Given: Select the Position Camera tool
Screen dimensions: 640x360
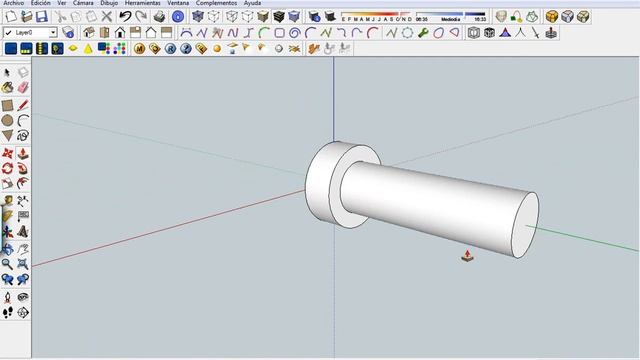Looking at the screenshot, I should pos(7,298).
